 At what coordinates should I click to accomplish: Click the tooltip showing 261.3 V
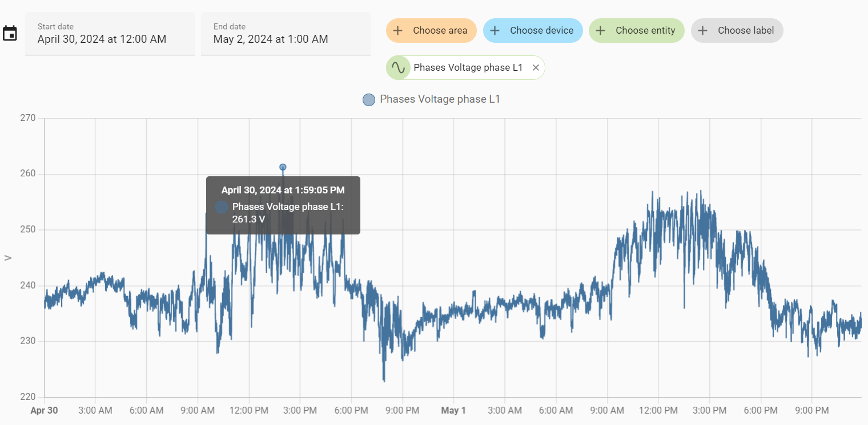[x=283, y=205]
